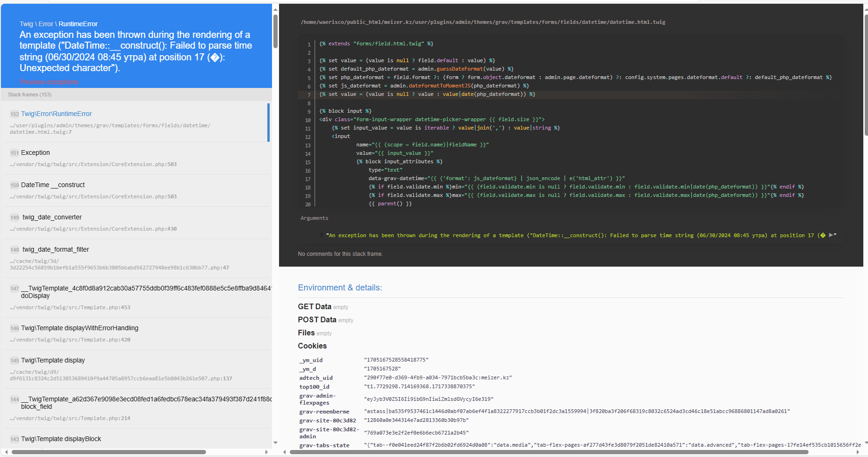Click the details panel scroll-right arrow

pos(858,452)
